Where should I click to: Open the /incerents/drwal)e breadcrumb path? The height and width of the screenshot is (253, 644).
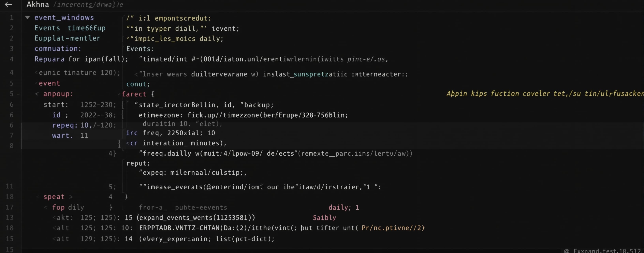point(88,5)
